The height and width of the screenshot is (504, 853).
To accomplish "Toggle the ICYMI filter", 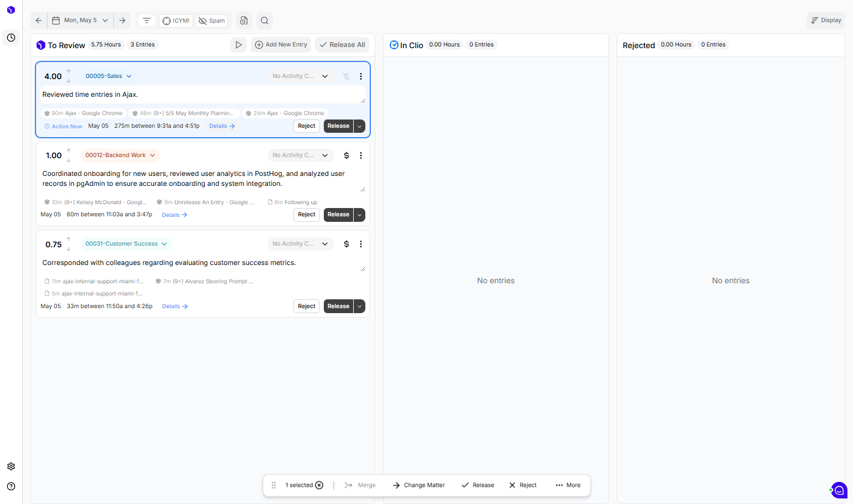I will point(176,21).
